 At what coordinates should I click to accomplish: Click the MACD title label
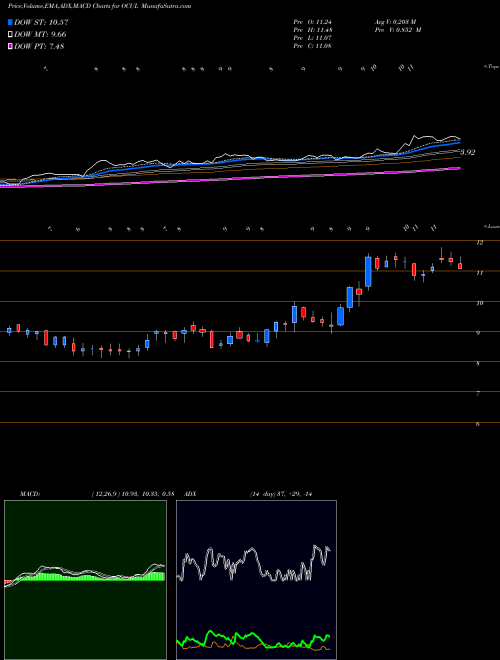click(30, 494)
